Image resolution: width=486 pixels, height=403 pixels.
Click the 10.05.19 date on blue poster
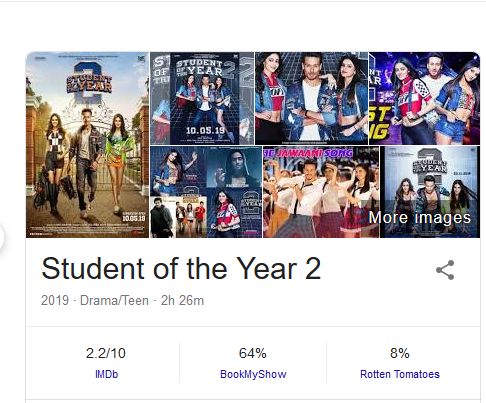tap(205, 130)
